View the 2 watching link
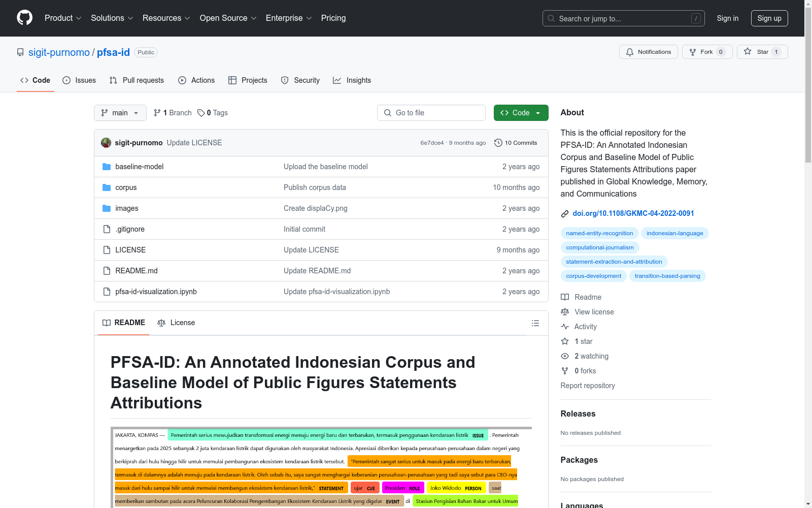812x508 pixels. 585,356
